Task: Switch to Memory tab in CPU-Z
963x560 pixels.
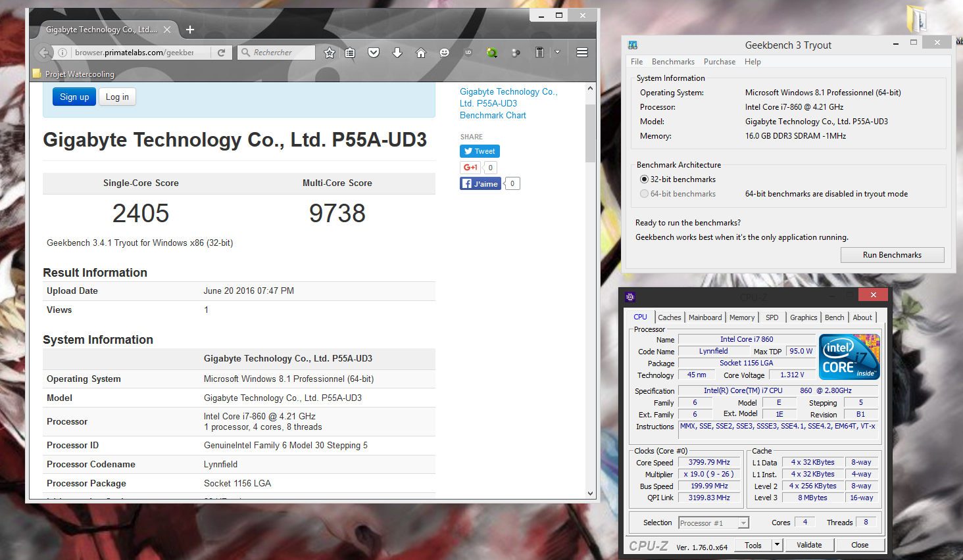Action: pyautogui.click(x=742, y=317)
